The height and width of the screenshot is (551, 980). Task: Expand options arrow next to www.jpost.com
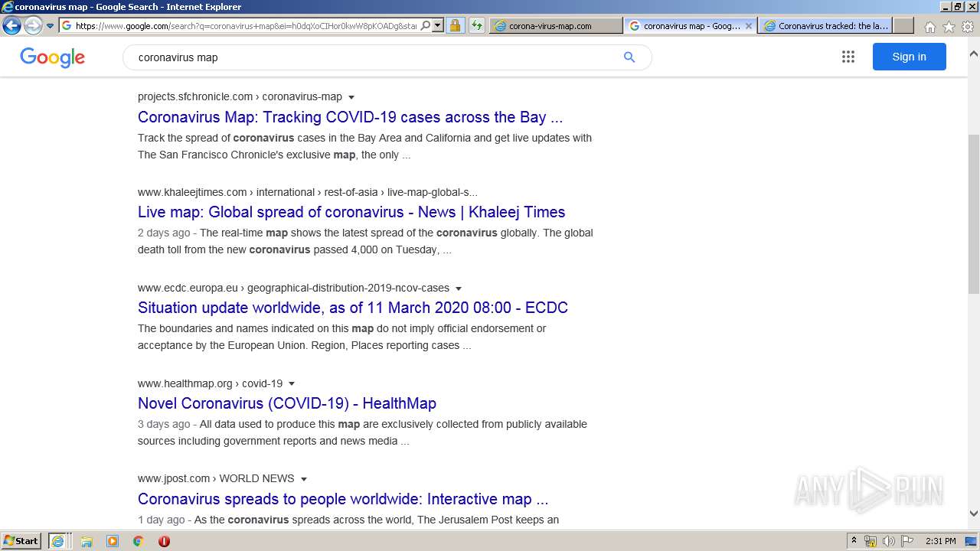click(x=304, y=479)
